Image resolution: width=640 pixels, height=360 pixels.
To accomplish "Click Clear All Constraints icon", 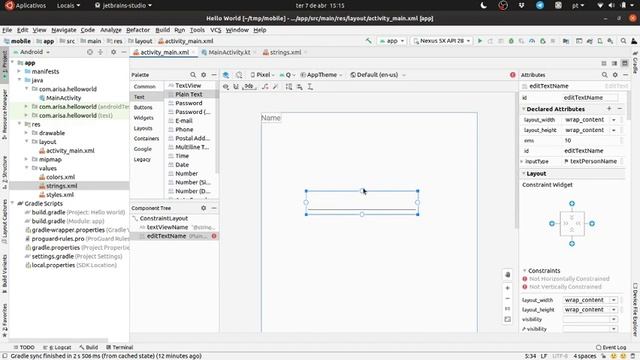I will click(266, 87).
